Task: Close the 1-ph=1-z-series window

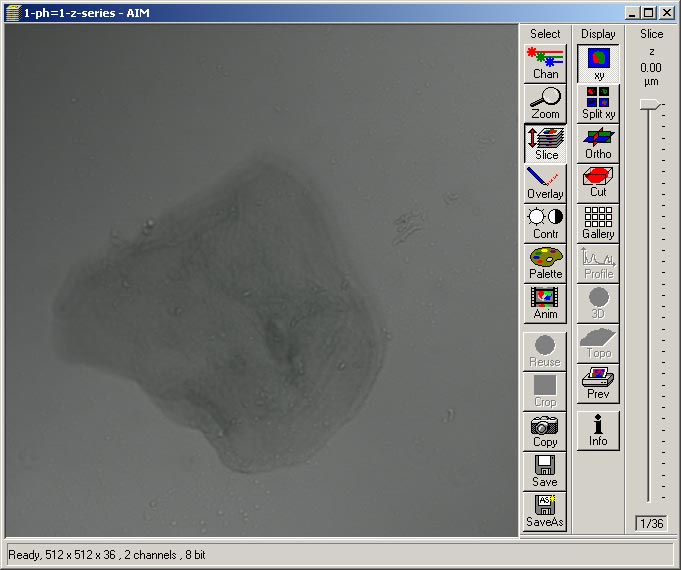Action: (667, 13)
